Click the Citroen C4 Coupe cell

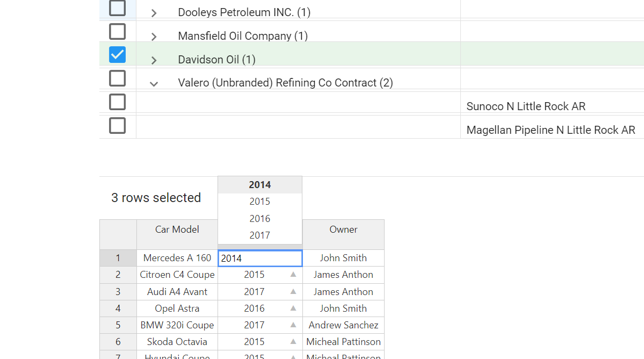(x=177, y=275)
